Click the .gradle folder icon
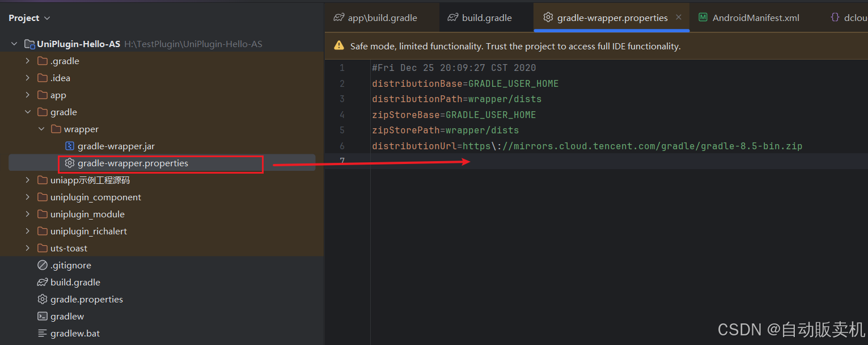 [x=43, y=61]
